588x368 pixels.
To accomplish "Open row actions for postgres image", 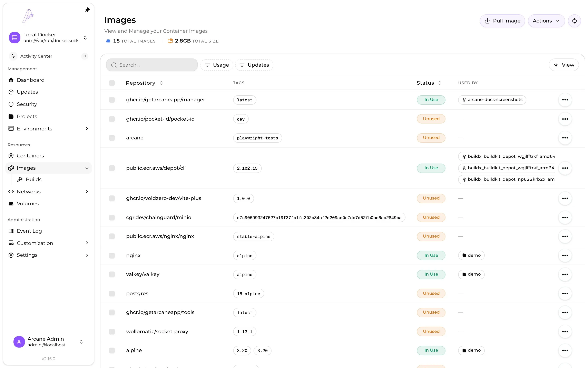I will [x=565, y=294].
